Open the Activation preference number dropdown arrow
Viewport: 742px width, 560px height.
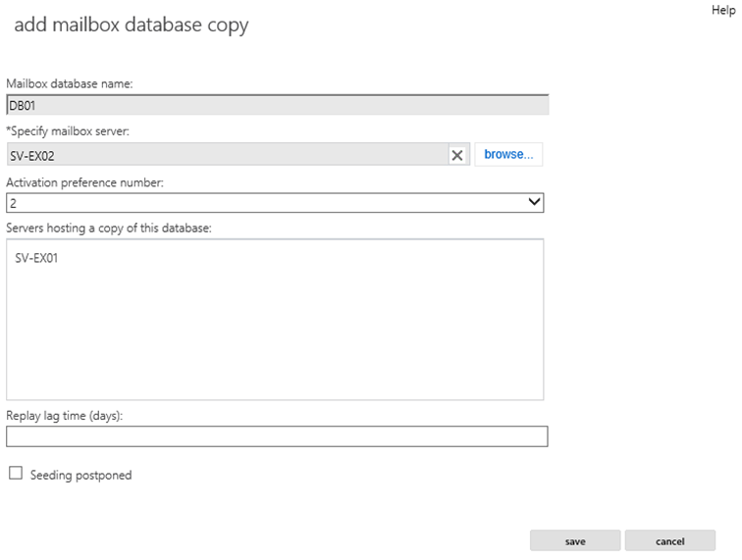534,202
